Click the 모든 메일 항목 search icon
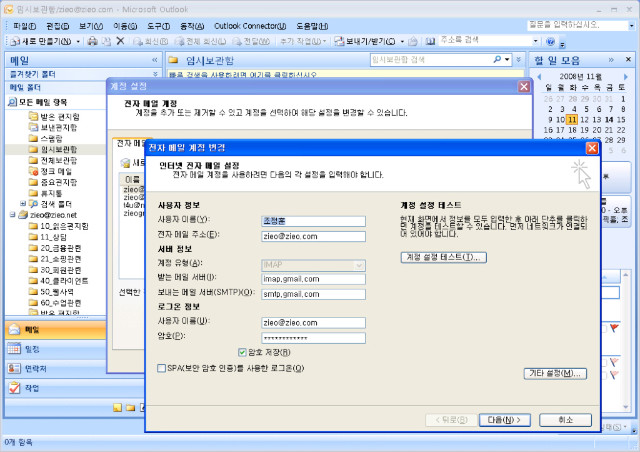The height and width of the screenshot is (452, 640). tap(12, 102)
